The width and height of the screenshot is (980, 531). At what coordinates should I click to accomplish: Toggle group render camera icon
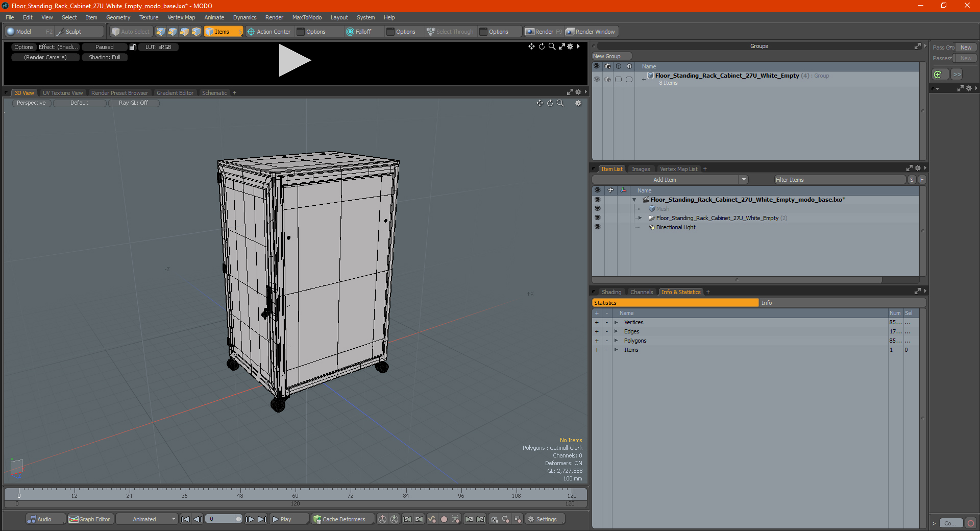point(607,79)
